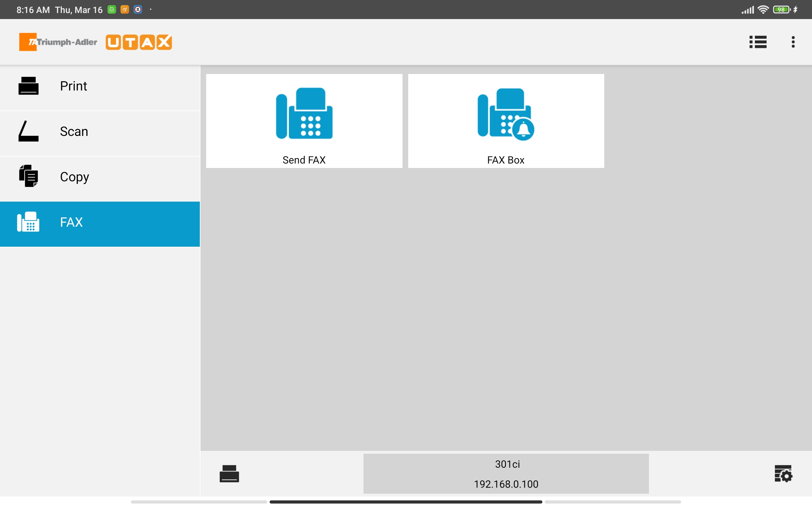Tap the Wi-Fi status icon

[x=763, y=10]
